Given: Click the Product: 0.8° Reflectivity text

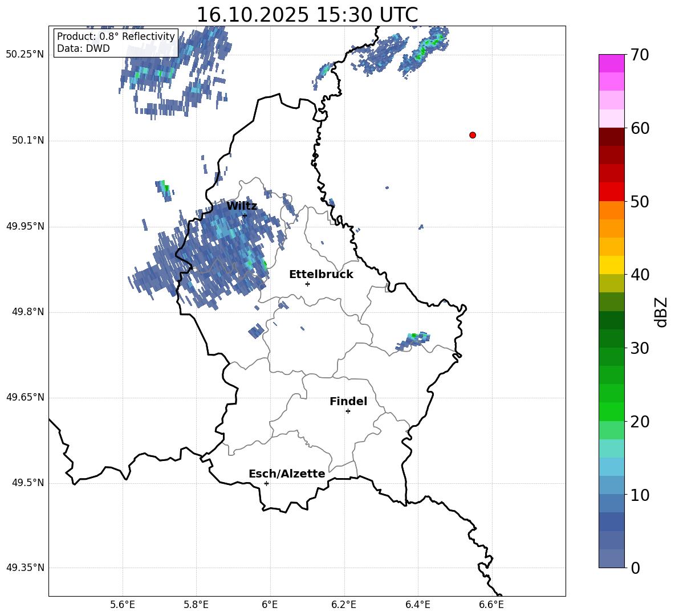Looking at the screenshot, I should [116, 36].
